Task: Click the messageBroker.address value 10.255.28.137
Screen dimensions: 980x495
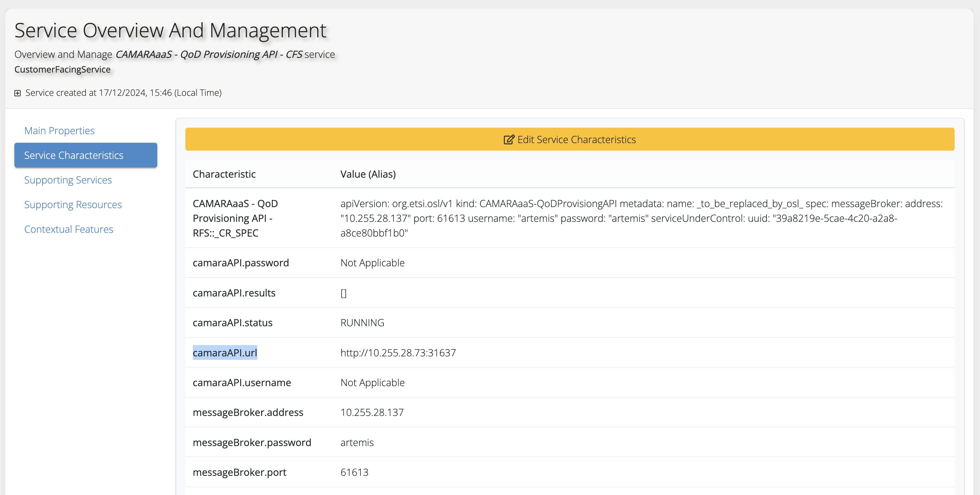Action: [x=372, y=412]
